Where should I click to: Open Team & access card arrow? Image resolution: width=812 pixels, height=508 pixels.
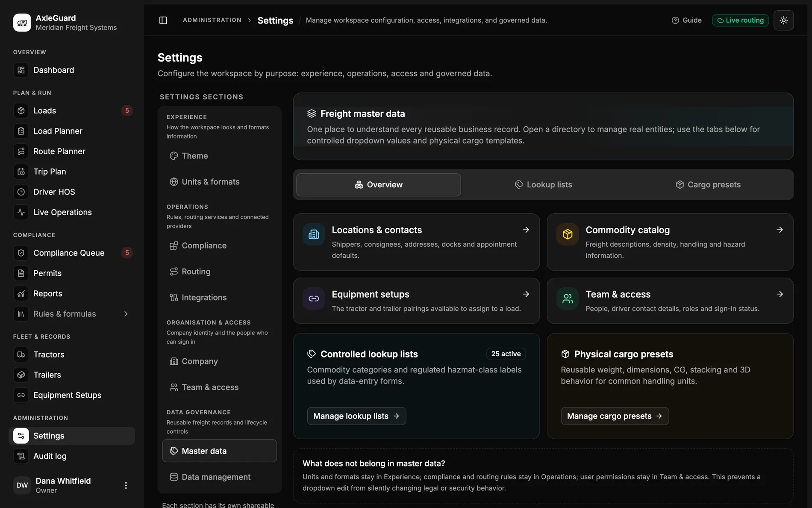(780, 294)
